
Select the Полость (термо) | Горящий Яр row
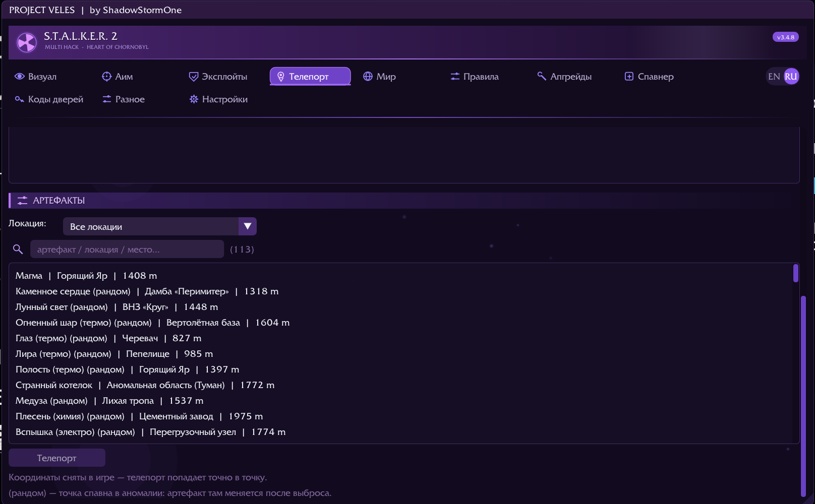click(x=401, y=369)
